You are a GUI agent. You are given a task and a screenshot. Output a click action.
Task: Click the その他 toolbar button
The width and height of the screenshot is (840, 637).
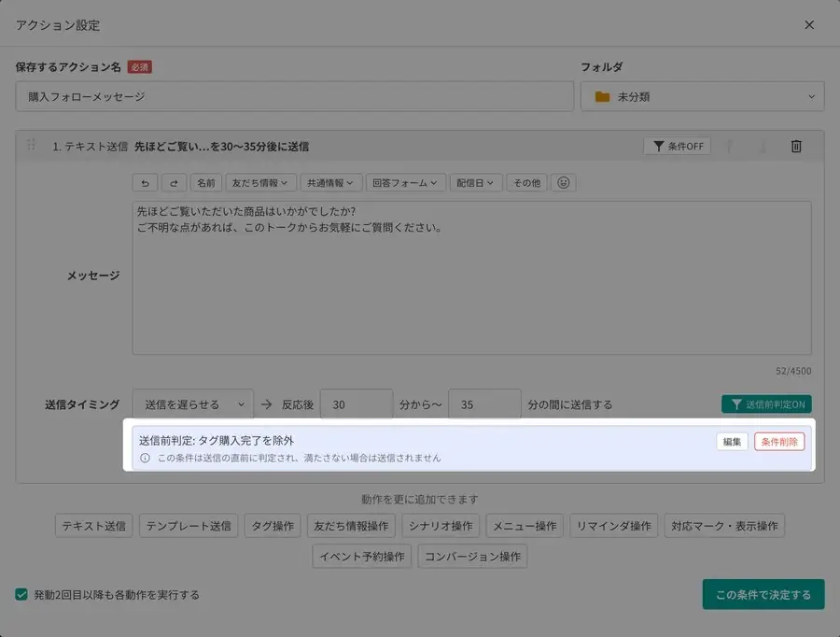(x=526, y=183)
